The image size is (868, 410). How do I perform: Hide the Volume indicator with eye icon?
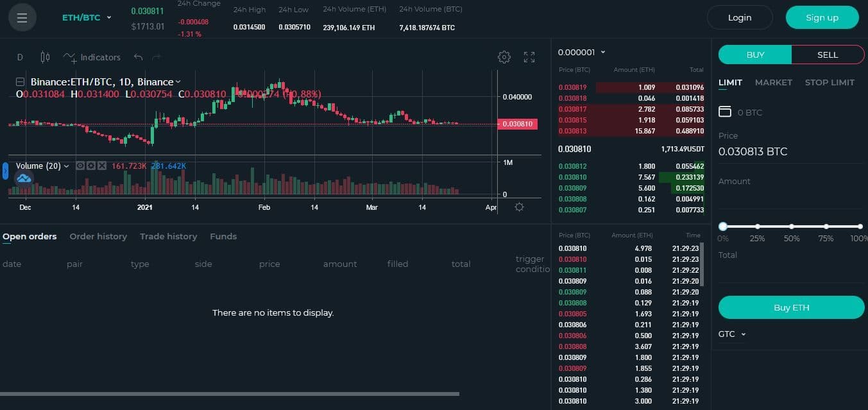(x=80, y=166)
